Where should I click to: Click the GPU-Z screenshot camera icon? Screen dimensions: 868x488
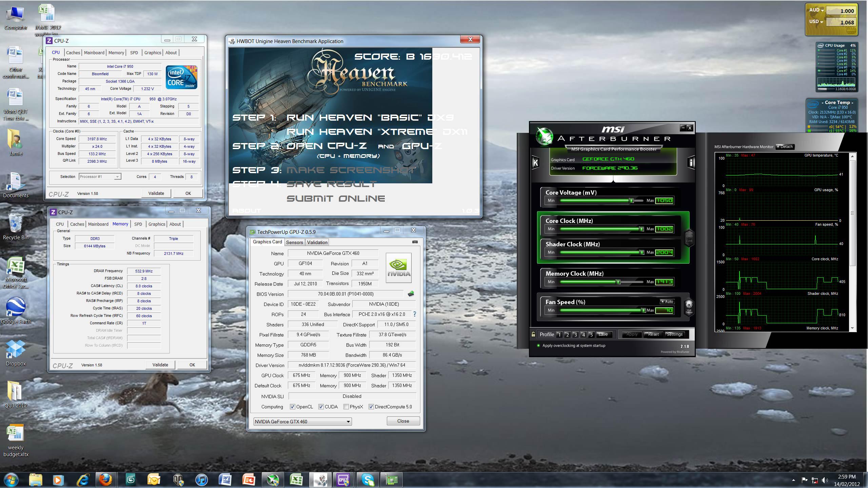(x=415, y=242)
